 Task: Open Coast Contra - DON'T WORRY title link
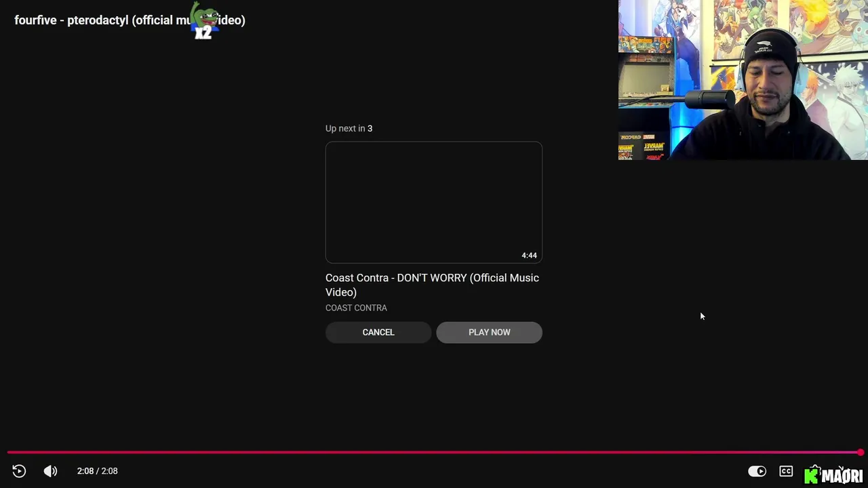click(432, 285)
